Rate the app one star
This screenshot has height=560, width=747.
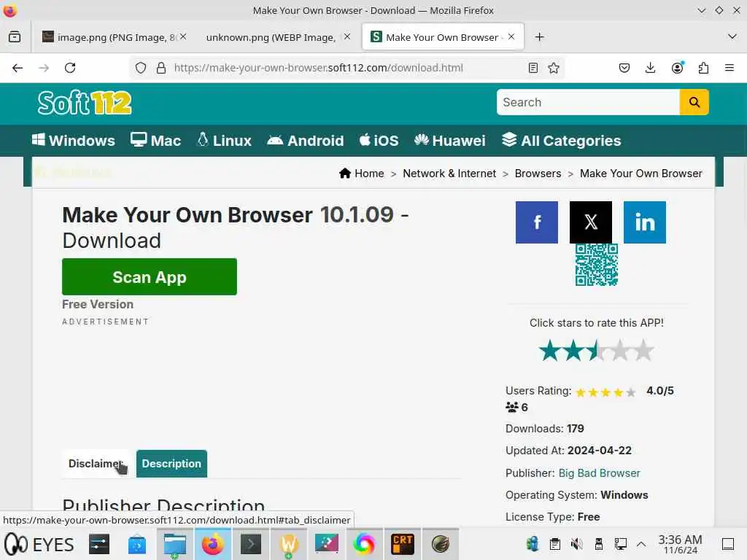[550, 351]
